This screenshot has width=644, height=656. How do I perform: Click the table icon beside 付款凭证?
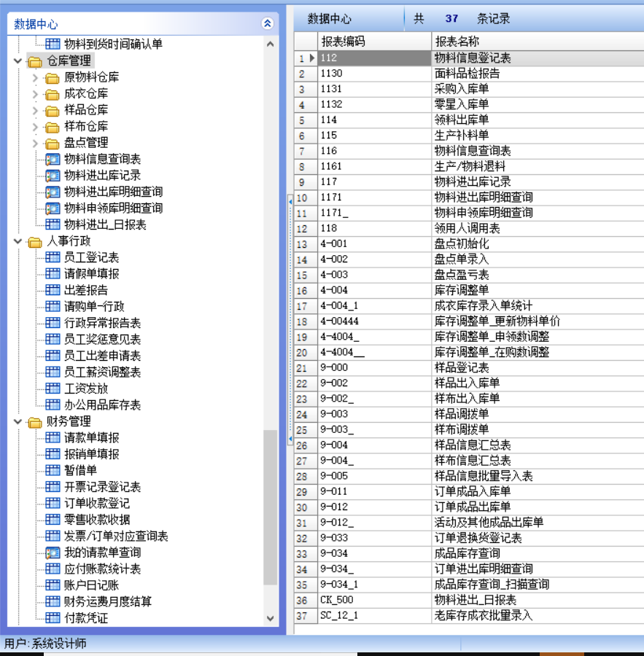click(53, 617)
